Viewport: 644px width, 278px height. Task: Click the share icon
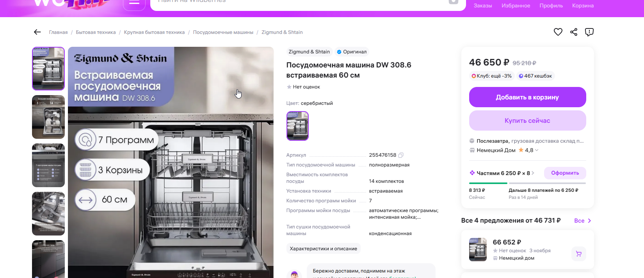tap(574, 32)
